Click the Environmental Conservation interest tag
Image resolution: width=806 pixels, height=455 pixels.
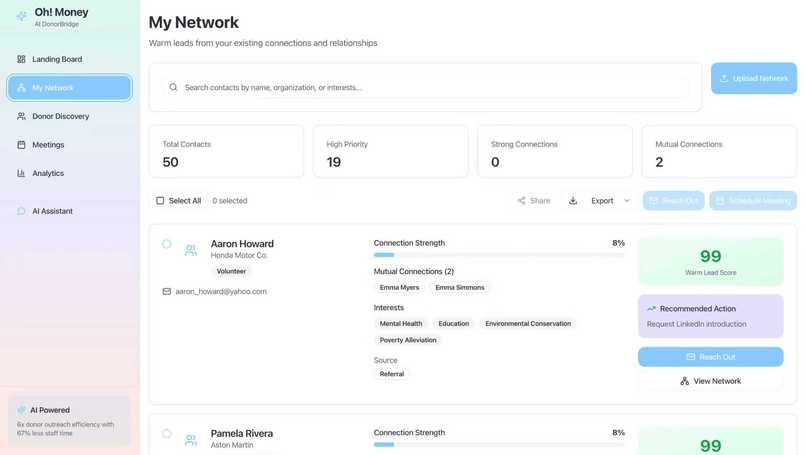[528, 323]
